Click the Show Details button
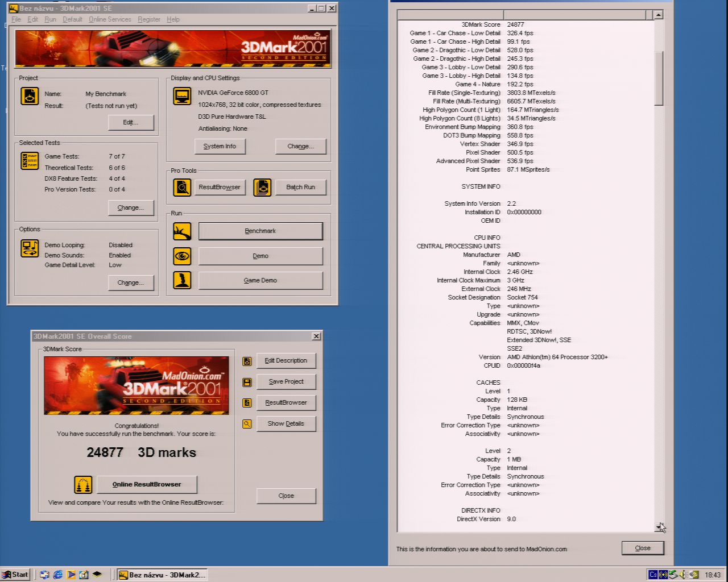 [x=286, y=424]
